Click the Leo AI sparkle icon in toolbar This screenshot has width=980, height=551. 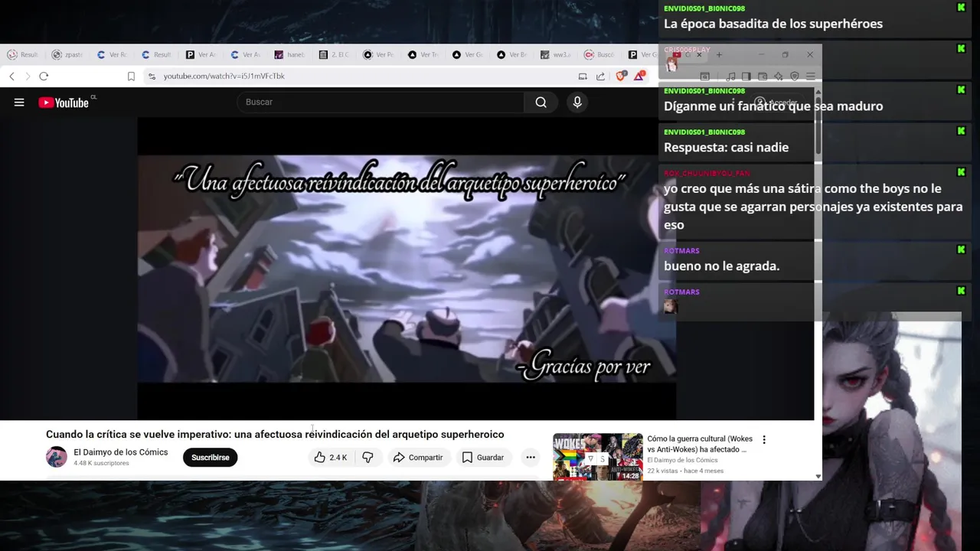point(779,77)
